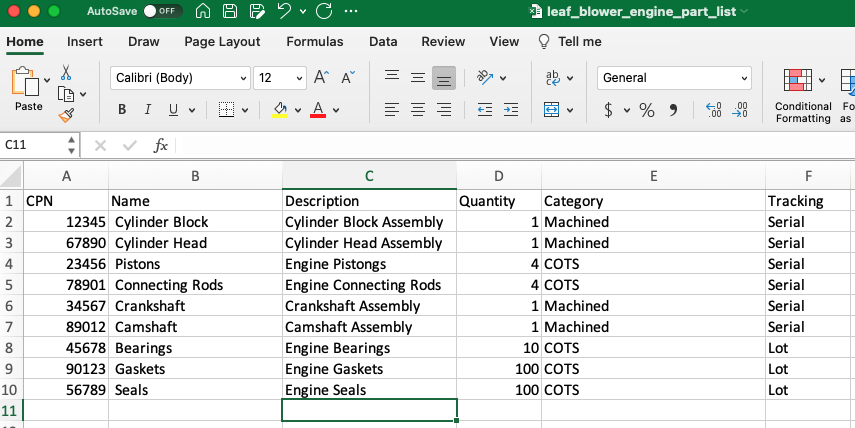Toggle the AutoSave switch

pyautogui.click(x=163, y=13)
